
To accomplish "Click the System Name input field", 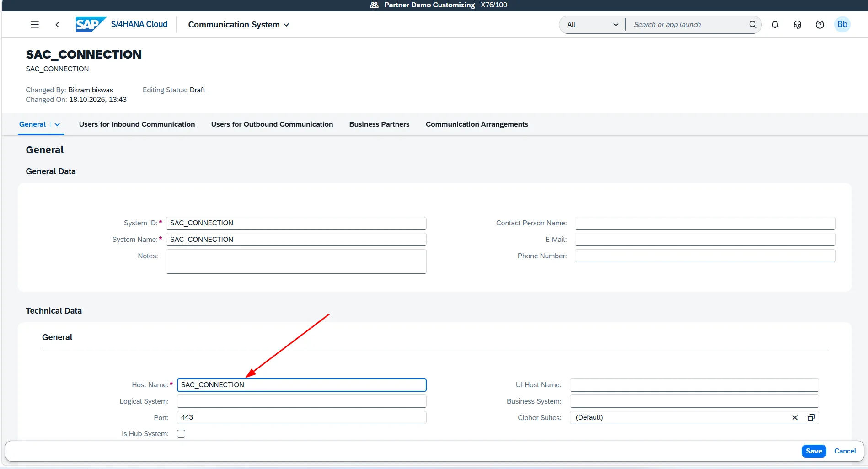I will point(296,240).
